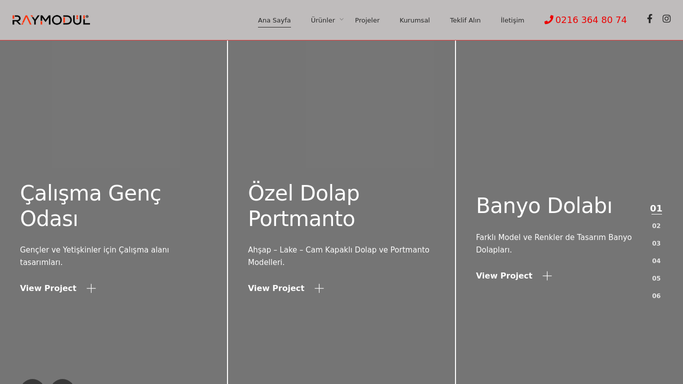
Task: Call the number 0216 364 80 74
Action: tap(591, 20)
